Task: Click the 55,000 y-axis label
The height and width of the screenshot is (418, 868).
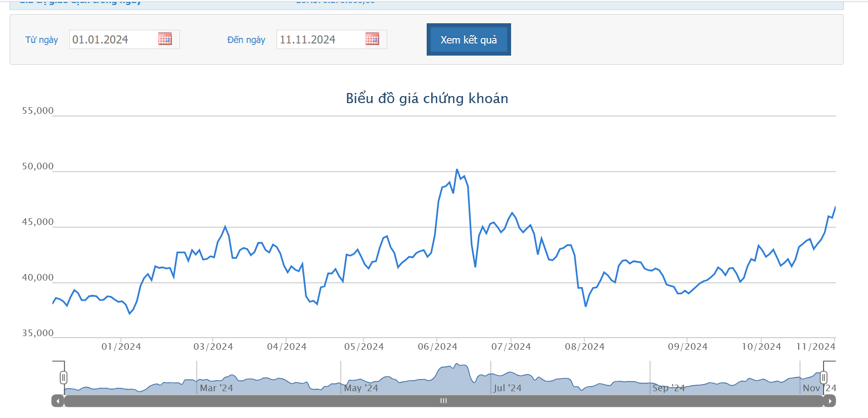Action: [37, 111]
